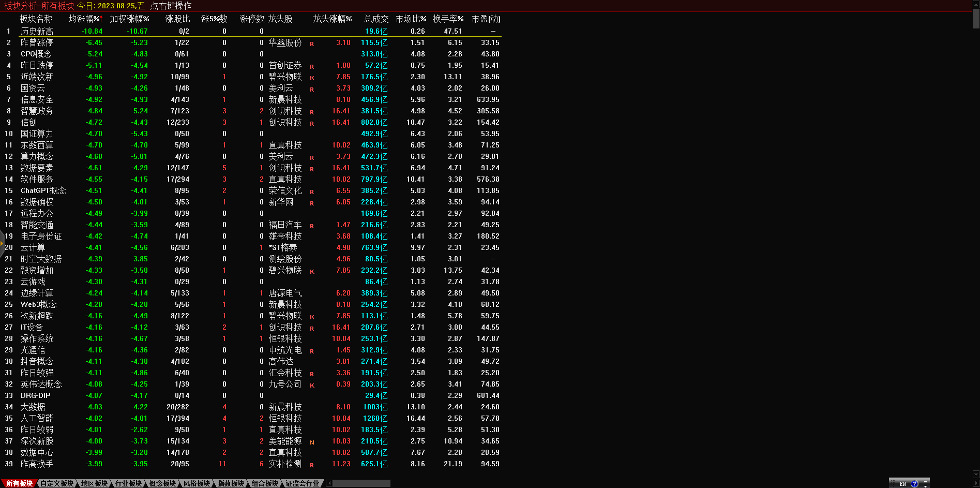Switch to the 概念板块 tab
Screen dimensions: 980x488
[x=162, y=483]
